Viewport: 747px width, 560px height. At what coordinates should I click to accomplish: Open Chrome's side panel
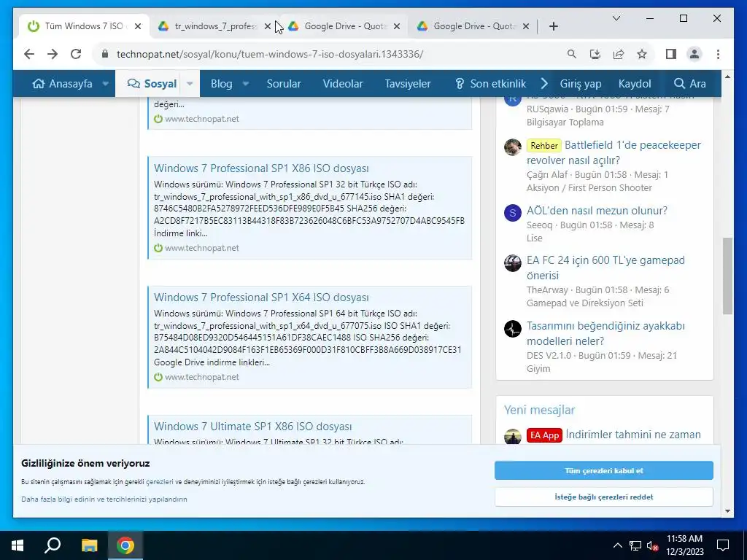[671, 54]
